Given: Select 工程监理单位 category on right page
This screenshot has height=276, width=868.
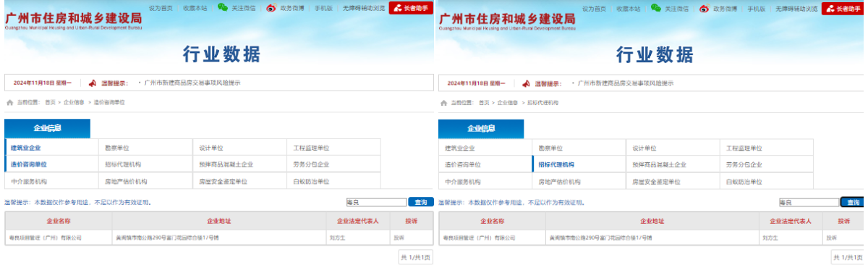Looking at the screenshot, I should (x=767, y=147).
